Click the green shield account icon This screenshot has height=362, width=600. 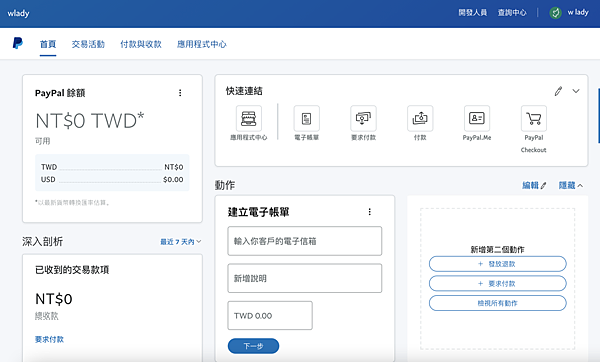[556, 13]
